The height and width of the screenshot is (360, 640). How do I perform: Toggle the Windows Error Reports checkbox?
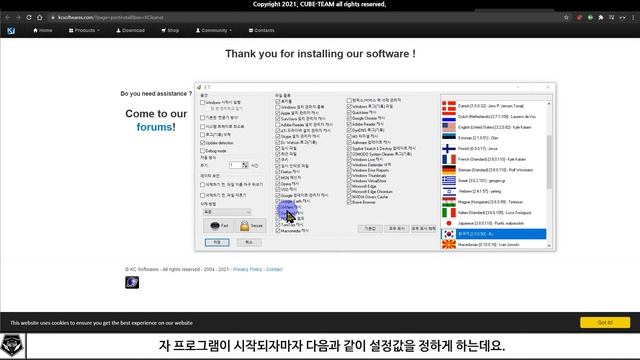coord(349,170)
